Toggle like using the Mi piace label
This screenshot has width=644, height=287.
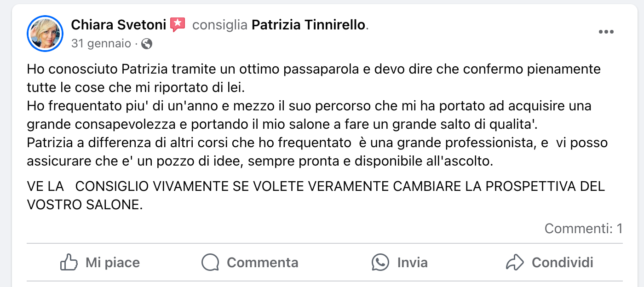[112, 263]
